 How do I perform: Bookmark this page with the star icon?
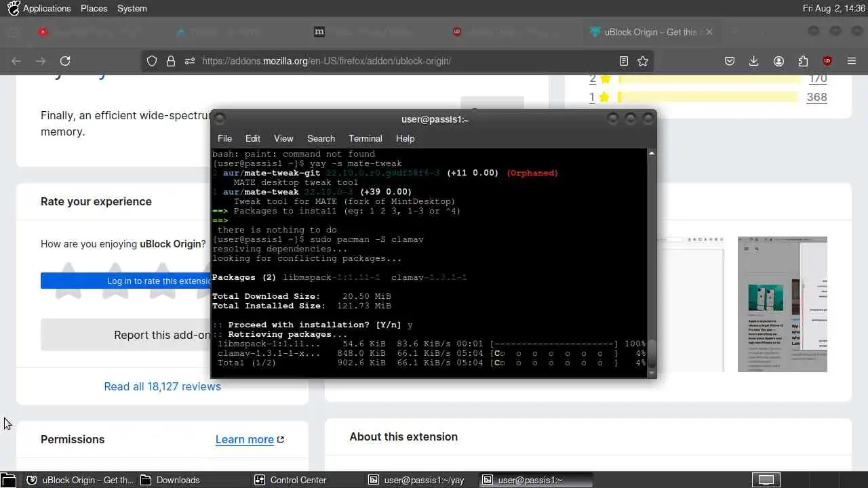click(x=643, y=61)
